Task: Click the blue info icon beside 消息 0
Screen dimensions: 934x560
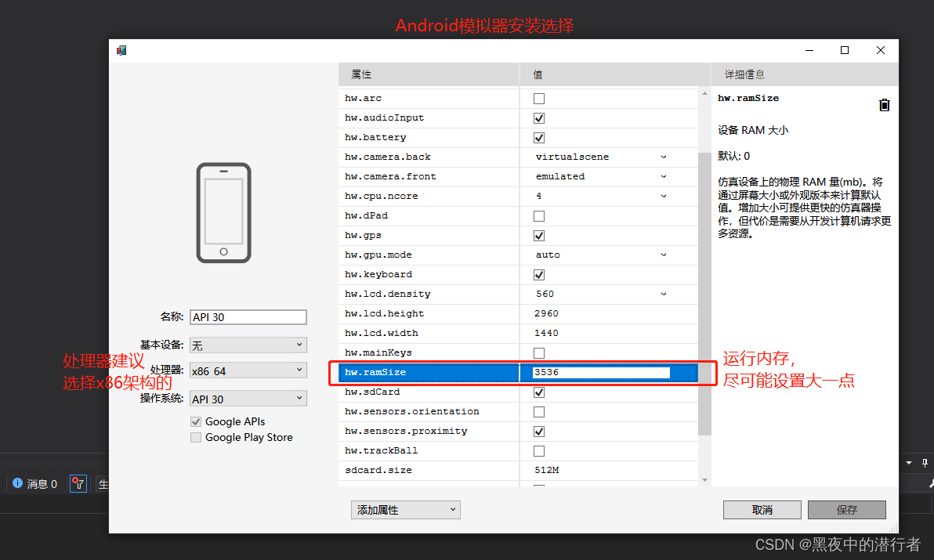Action: [x=18, y=483]
